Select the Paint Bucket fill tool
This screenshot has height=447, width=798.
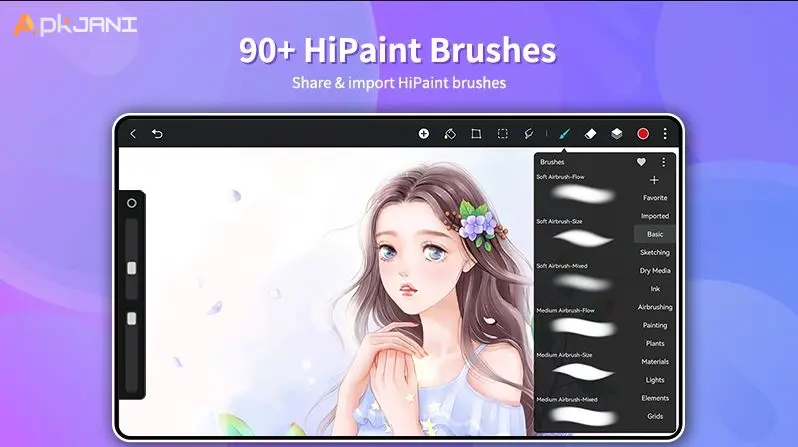450,134
